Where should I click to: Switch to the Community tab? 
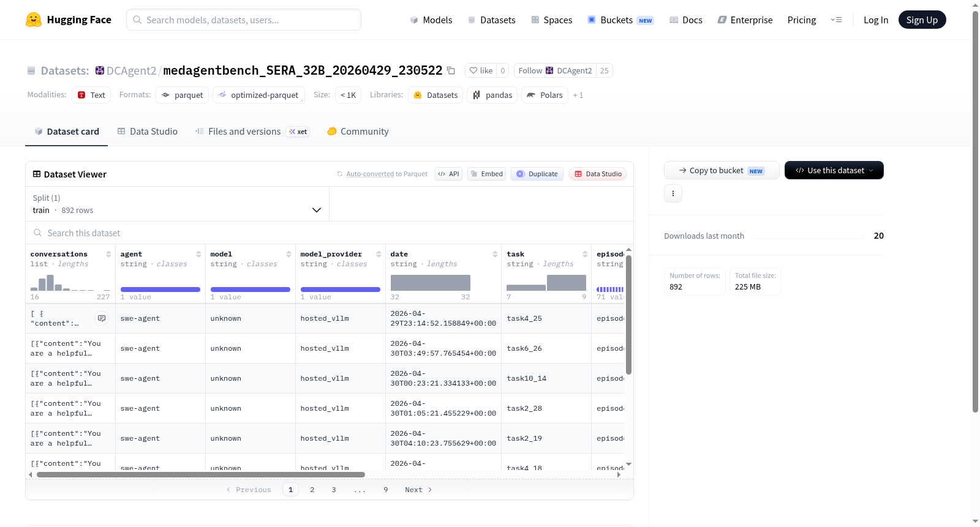pyautogui.click(x=358, y=131)
